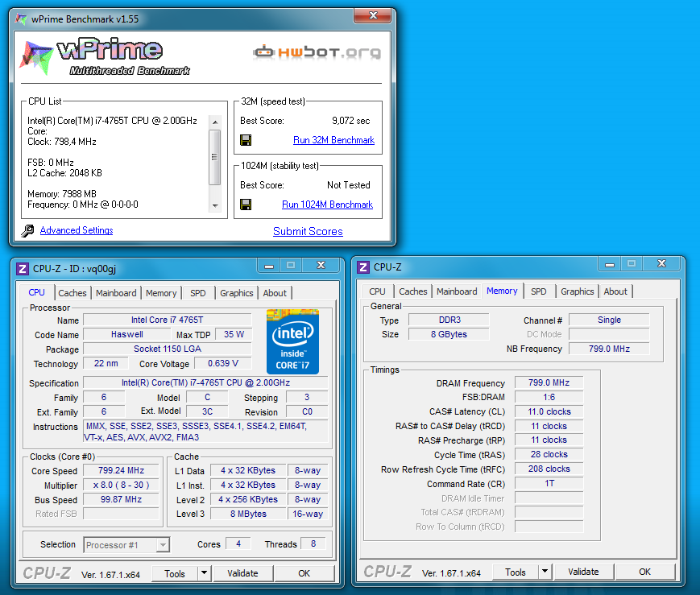Viewport: 700px width, 595px height.
Task: Minimize the right CPU-Z Memory window
Action: point(610,264)
